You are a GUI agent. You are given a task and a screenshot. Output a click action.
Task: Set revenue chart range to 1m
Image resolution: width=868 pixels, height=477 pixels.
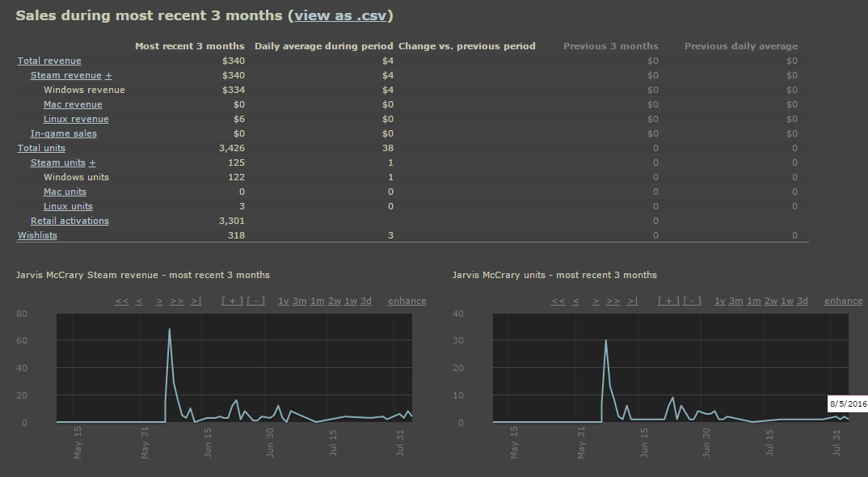pyautogui.click(x=317, y=301)
